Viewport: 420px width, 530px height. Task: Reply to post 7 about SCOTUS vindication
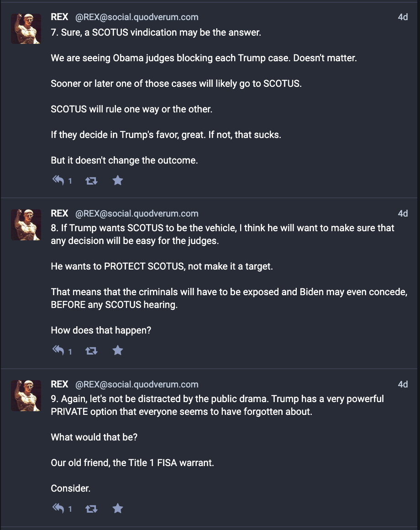coord(58,180)
